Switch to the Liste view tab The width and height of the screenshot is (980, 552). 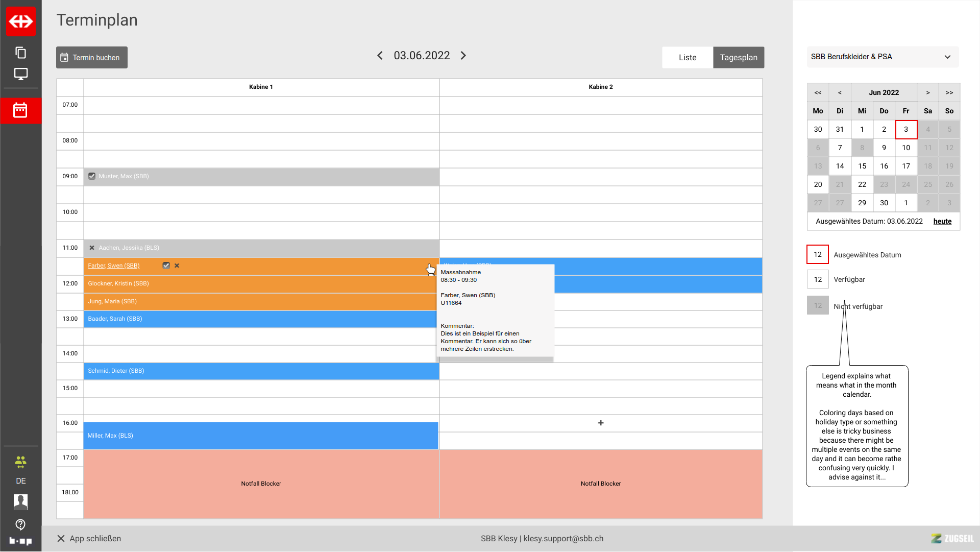(x=688, y=58)
